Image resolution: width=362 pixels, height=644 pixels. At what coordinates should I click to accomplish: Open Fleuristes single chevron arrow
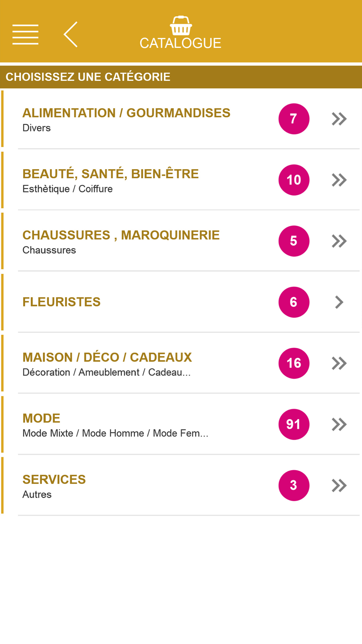tap(339, 302)
